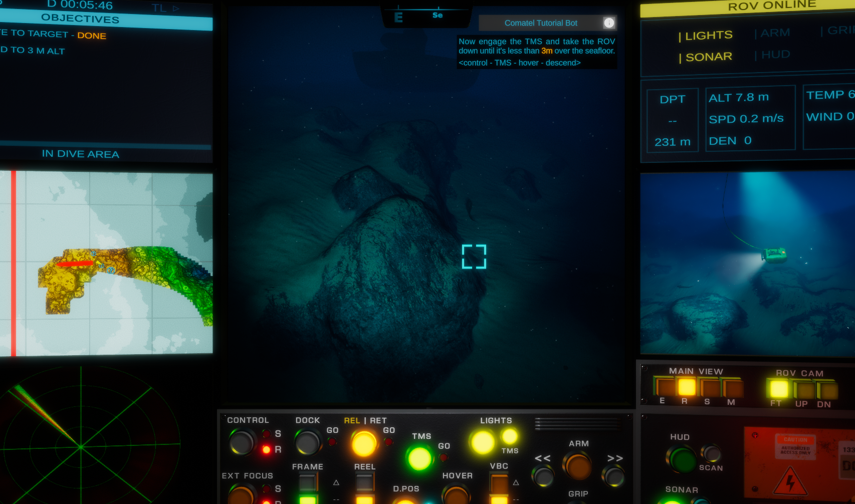
Task: Click the ARM << knob
Action: tap(543, 475)
